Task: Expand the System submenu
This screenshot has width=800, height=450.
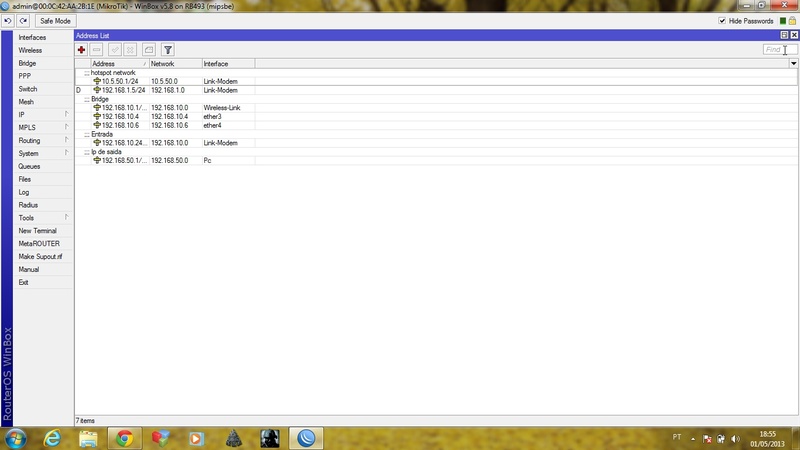Action: point(43,154)
